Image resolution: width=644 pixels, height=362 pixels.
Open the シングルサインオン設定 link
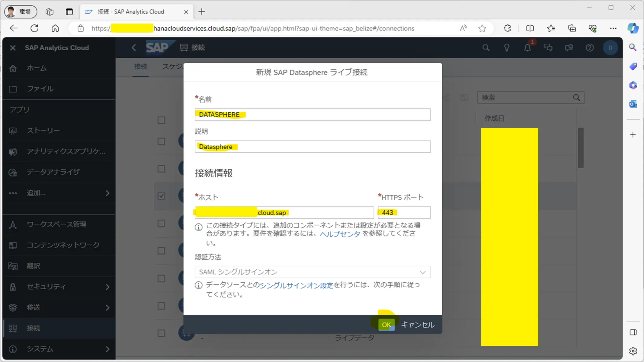pyautogui.click(x=296, y=285)
